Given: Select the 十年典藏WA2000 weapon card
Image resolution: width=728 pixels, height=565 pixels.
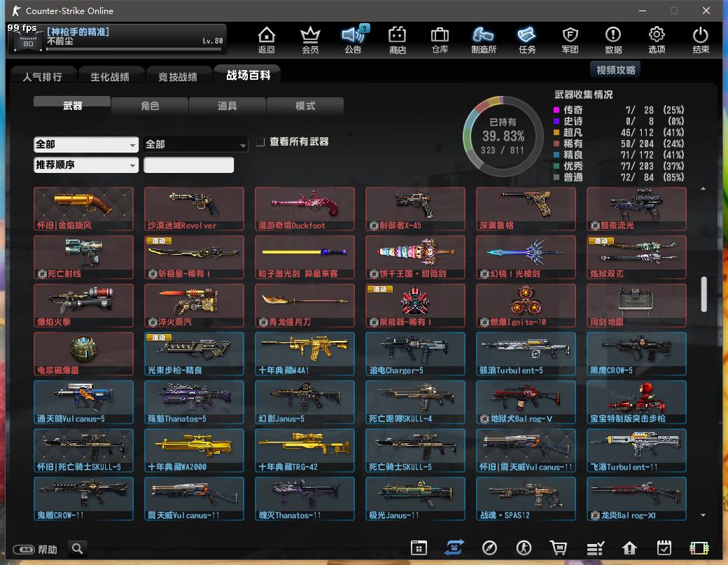Looking at the screenshot, I should (x=194, y=450).
